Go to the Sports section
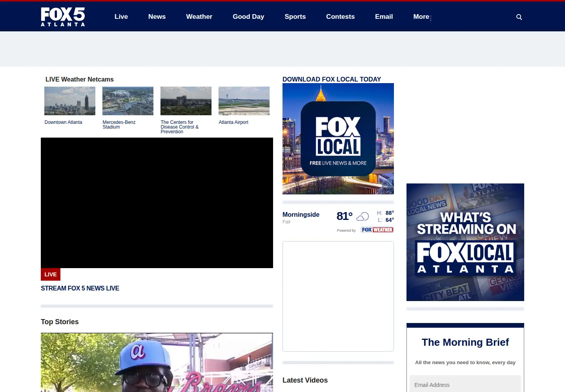Image resolution: width=565 pixels, height=392 pixels. point(295,16)
